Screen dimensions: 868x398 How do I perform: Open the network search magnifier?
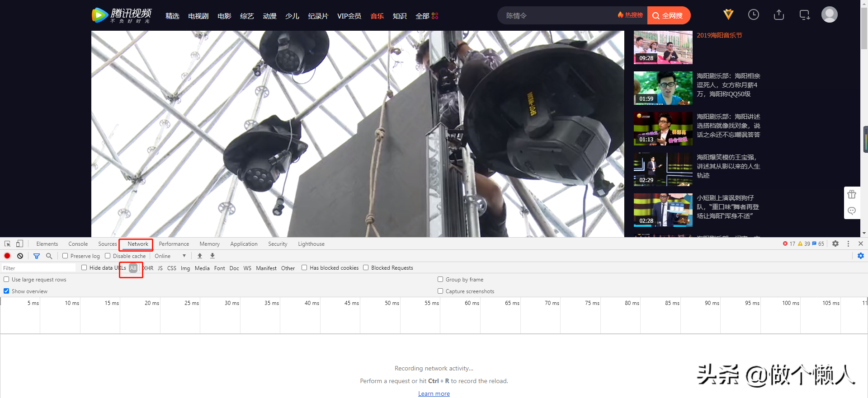(49, 256)
